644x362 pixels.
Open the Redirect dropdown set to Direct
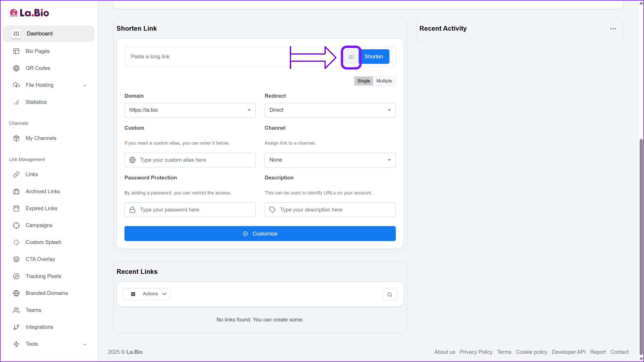point(330,110)
